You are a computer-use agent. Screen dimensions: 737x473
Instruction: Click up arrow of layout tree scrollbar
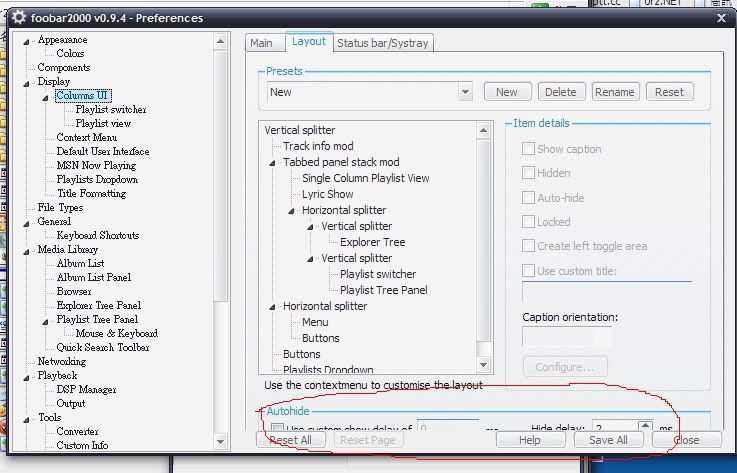[x=484, y=130]
